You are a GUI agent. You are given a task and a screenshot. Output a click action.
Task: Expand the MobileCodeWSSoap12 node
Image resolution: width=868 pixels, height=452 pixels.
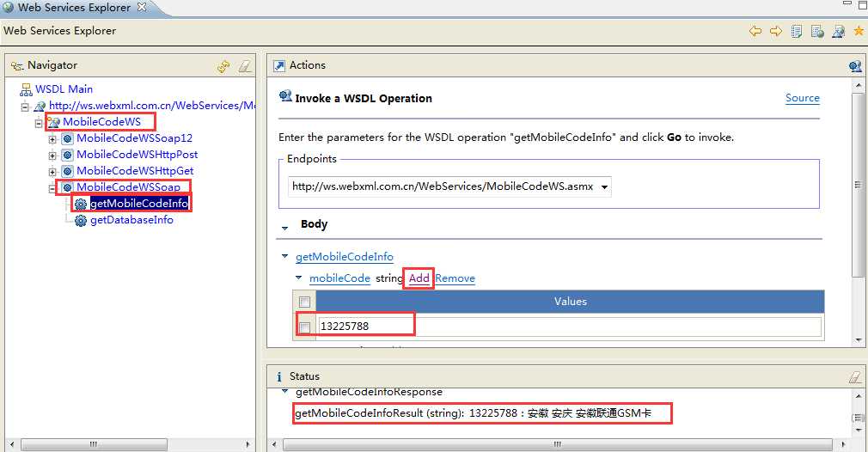[x=52, y=139]
